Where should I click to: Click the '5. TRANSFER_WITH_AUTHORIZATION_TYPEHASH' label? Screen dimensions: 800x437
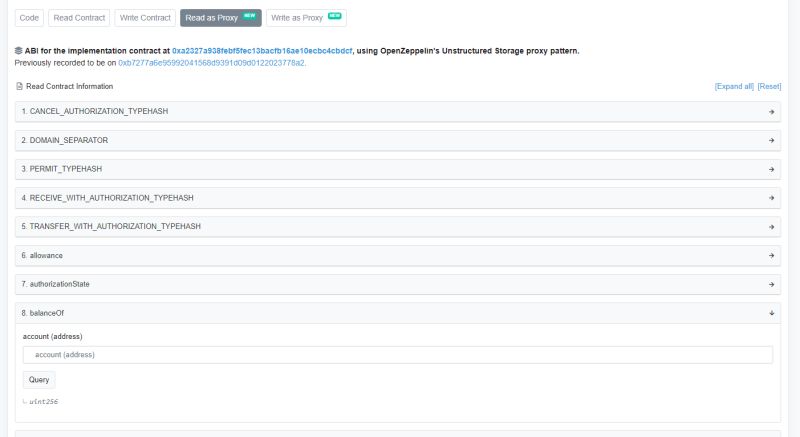coord(111,226)
